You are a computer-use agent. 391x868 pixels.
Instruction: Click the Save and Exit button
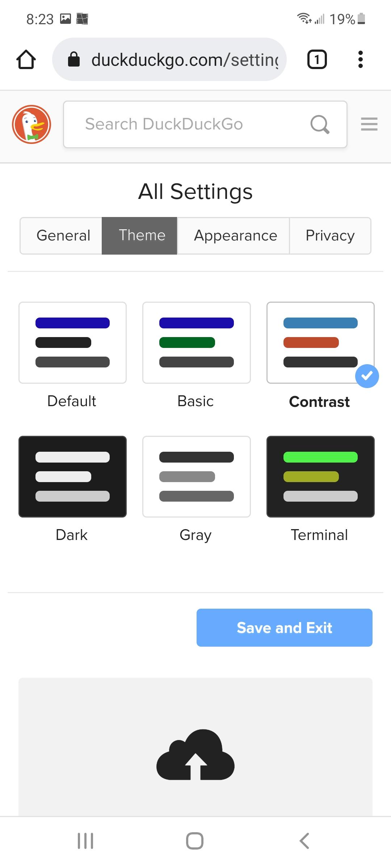point(284,627)
